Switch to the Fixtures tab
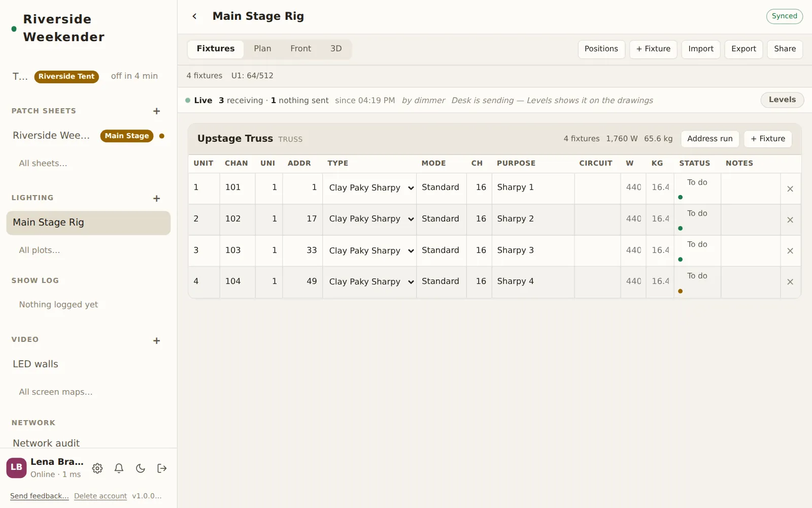 (216, 49)
